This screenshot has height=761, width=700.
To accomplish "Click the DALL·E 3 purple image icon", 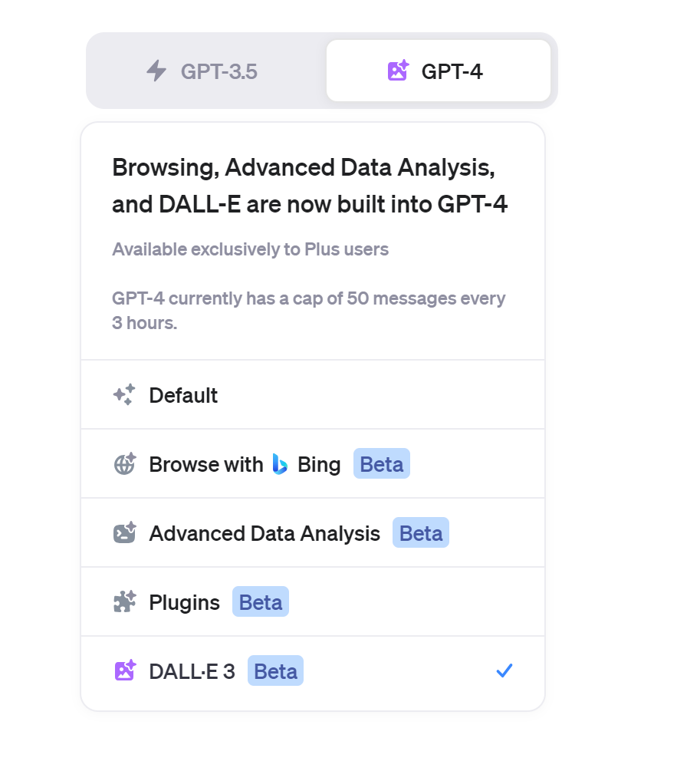I will (x=124, y=671).
